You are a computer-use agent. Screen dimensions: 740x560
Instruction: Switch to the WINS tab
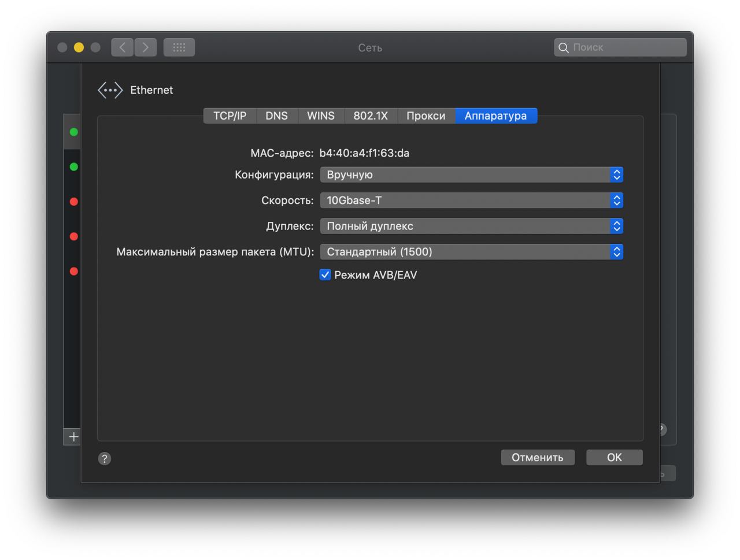pyautogui.click(x=321, y=116)
